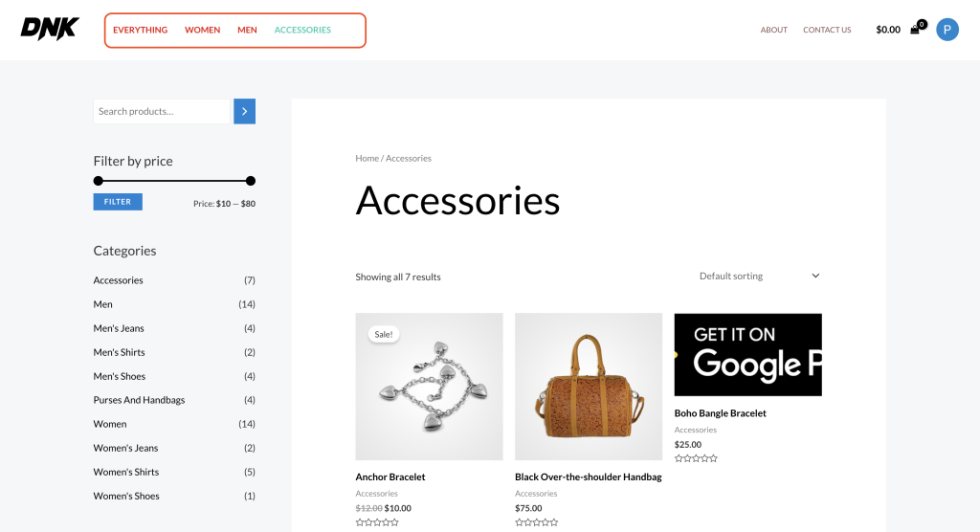Open the Boho Bangle Bracelet title
The width and height of the screenshot is (980, 532).
coord(720,413)
